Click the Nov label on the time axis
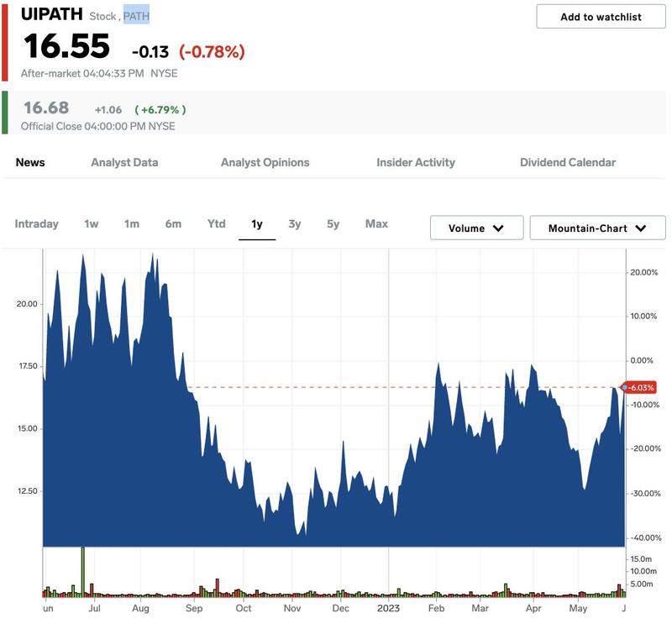This screenshot has width=672, height=629. click(292, 608)
